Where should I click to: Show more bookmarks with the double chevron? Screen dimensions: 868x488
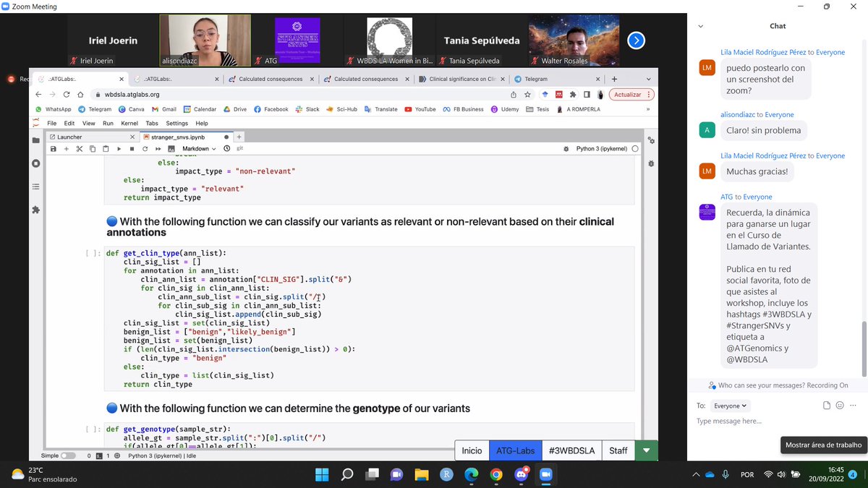point(648,109)
